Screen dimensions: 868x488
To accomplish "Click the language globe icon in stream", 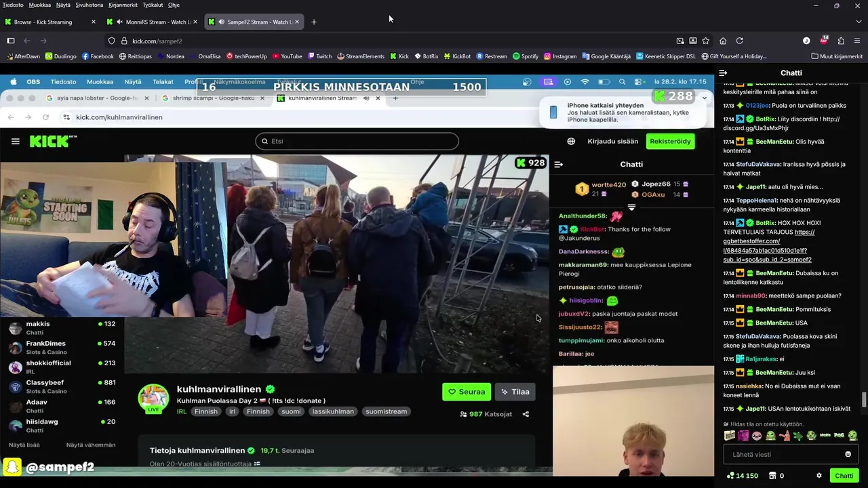I will pos(571,141).
